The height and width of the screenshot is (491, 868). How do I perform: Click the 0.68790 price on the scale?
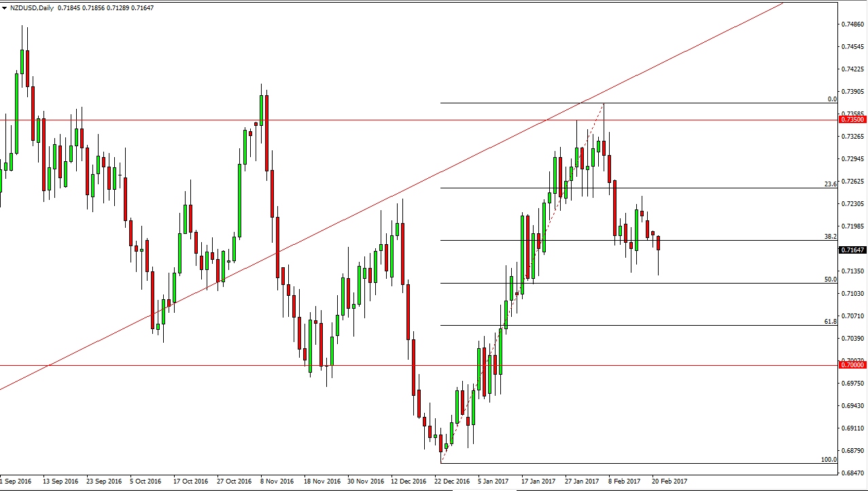coord(852,451)
